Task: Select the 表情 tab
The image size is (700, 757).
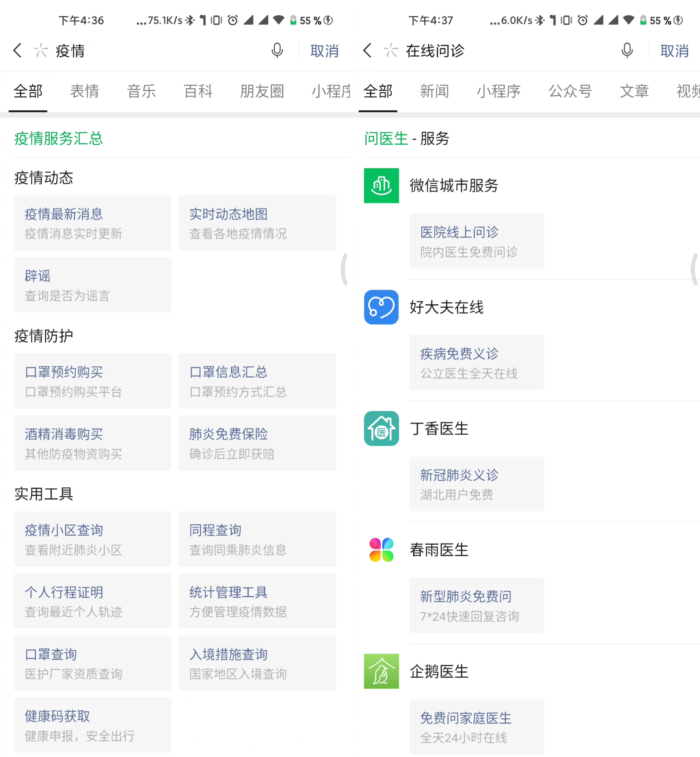Action: (85, 91)
